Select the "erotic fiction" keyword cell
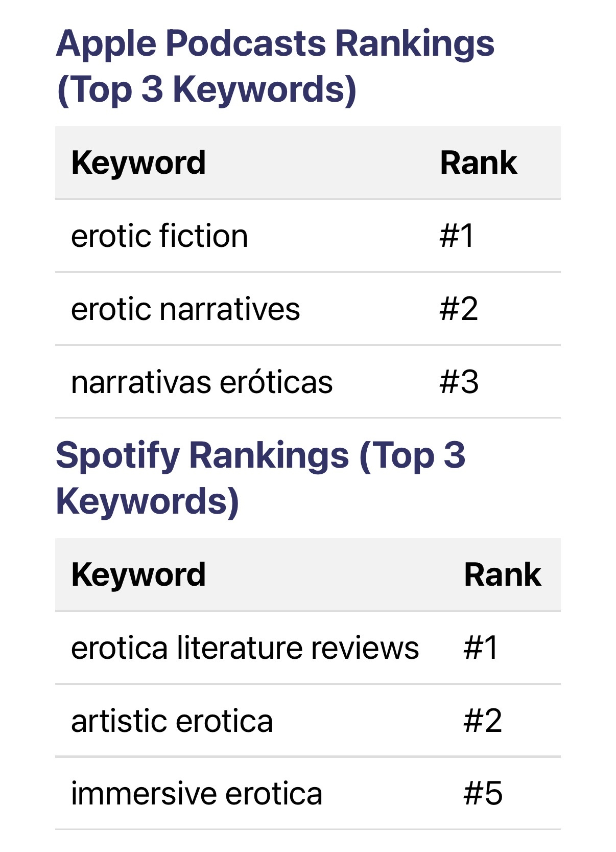This screenshot has width=616, height=852. (x=159, y=236)
